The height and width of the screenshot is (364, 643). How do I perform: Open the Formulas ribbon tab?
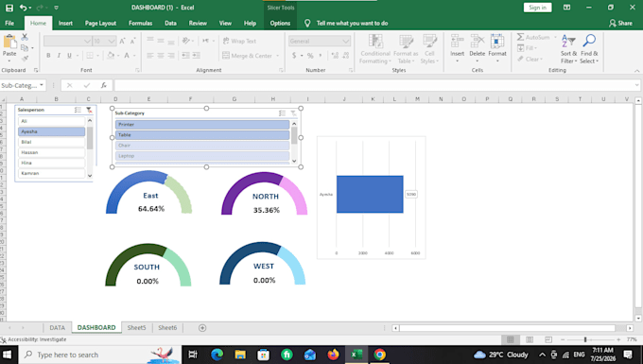pyautogui.click(x=140, y=23)
